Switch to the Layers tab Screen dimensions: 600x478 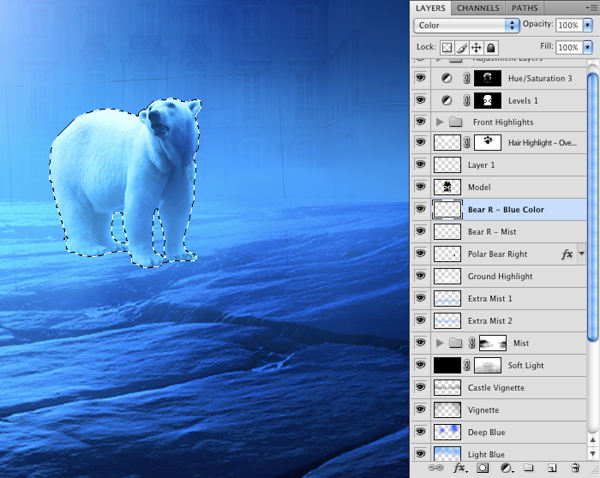[430, 8]
